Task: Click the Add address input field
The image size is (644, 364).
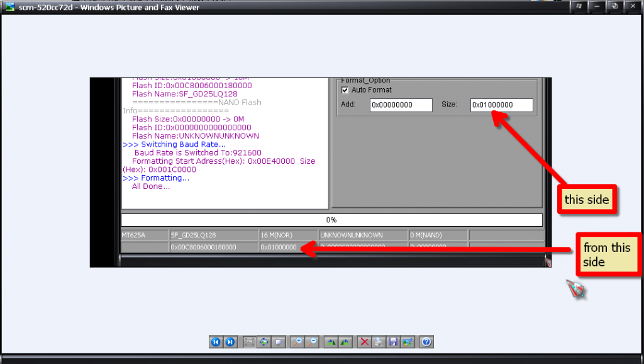Action: tap(401, 105)
